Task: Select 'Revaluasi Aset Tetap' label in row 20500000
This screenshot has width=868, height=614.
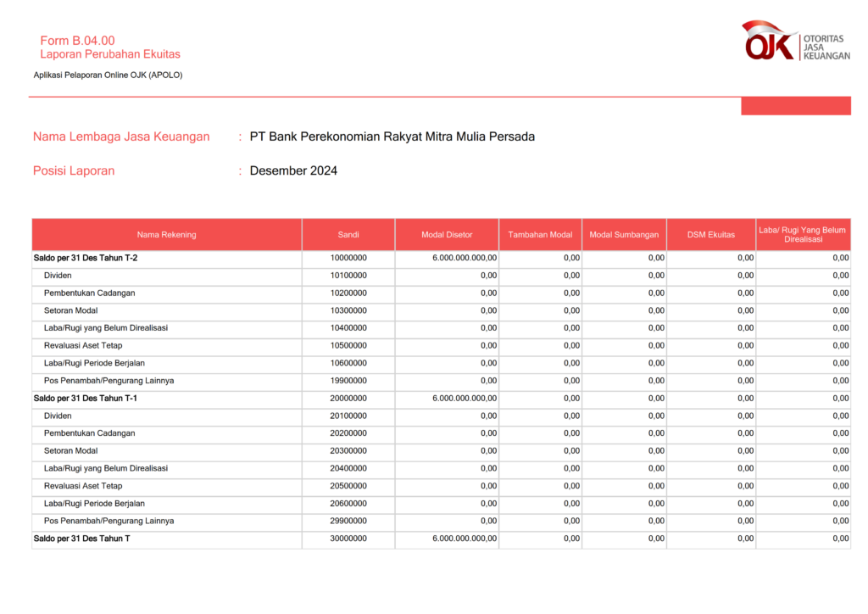Action: point(83,486)
